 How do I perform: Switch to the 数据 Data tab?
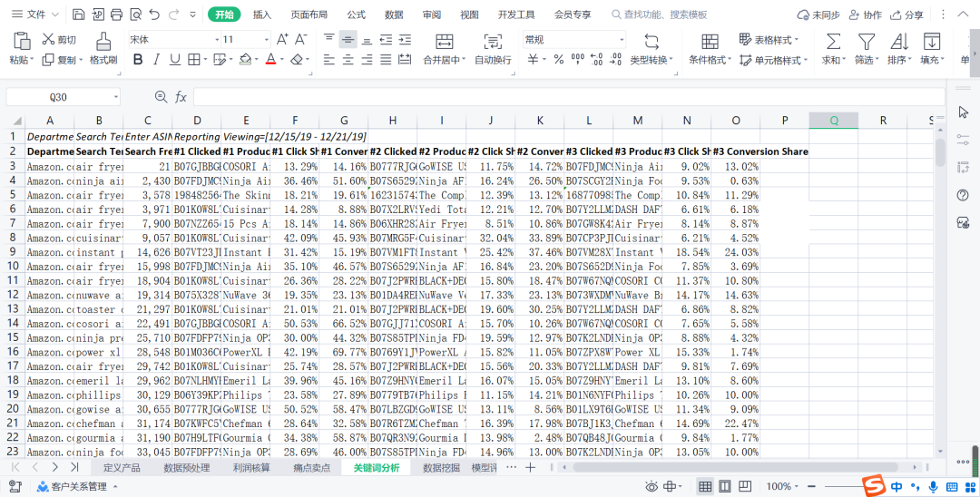(394, 15)
